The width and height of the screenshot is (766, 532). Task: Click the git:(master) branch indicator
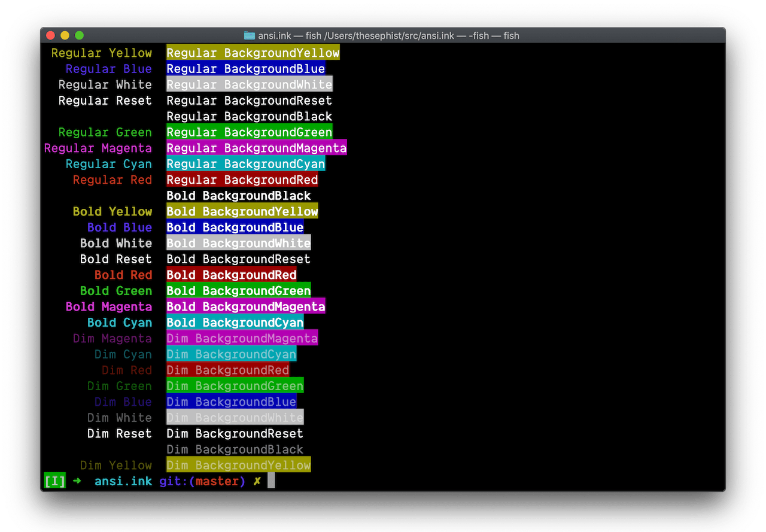pos(202,481)
